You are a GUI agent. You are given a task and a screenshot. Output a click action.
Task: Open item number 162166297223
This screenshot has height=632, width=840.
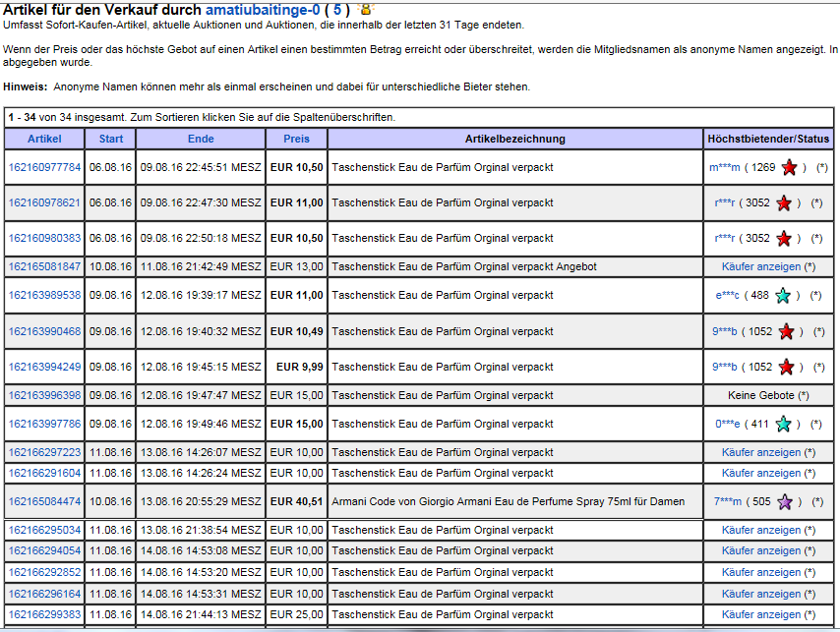(x=44, y=452)
